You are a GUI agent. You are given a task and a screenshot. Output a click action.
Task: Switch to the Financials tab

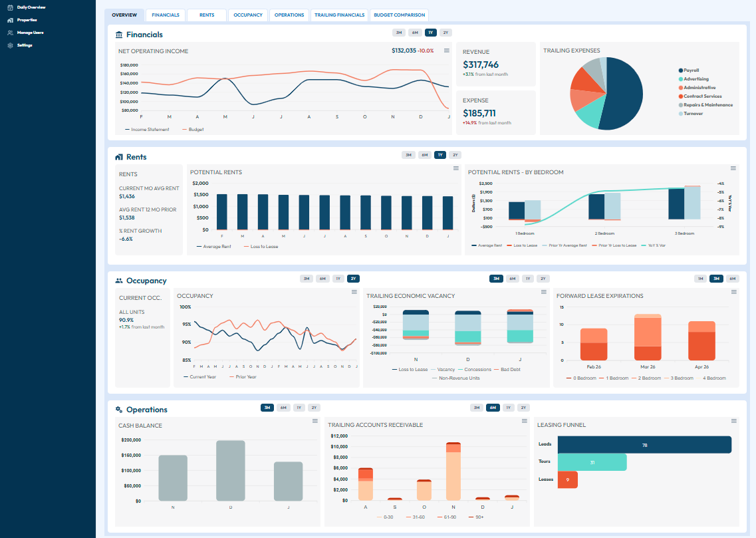coord(166,15)
